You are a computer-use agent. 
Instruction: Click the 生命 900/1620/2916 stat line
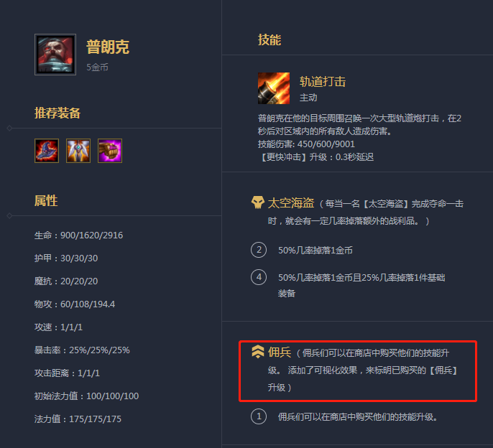point(78,235)
